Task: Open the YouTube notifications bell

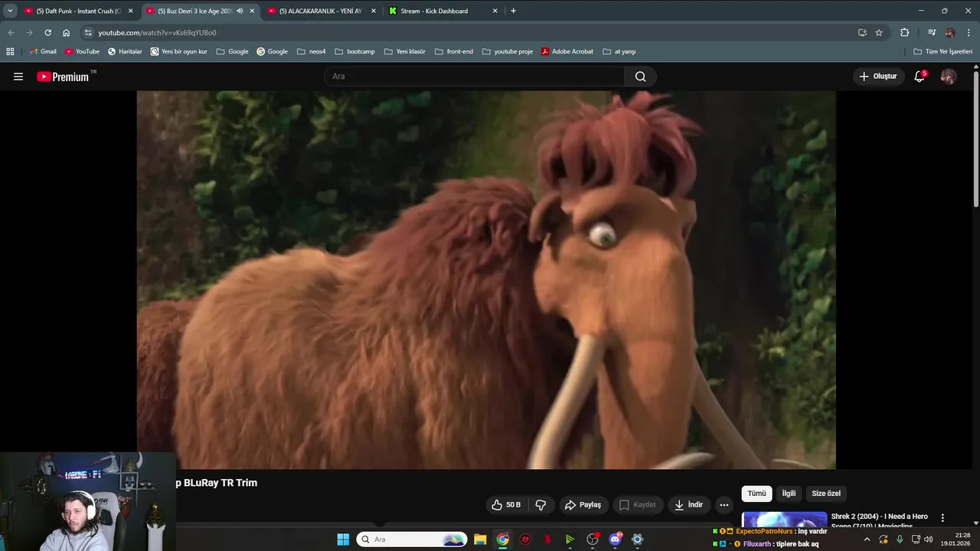Action: (x=920, y=77)
